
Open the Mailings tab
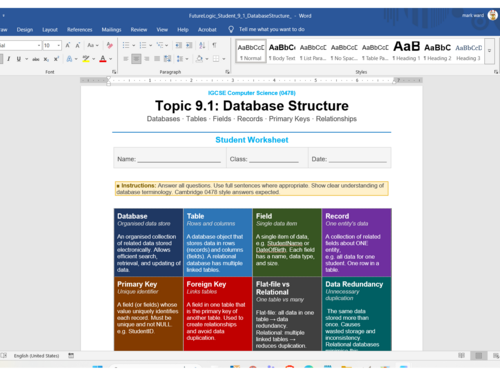pyautogui.click(x=111, y=29)
